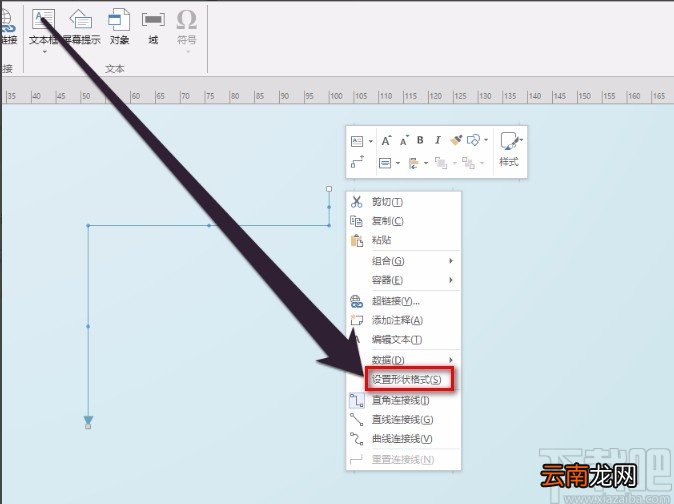Toggle bold in mini toolbar
Image resolution: width=674 pixels, height=504 pixels.
click(420, 140)
